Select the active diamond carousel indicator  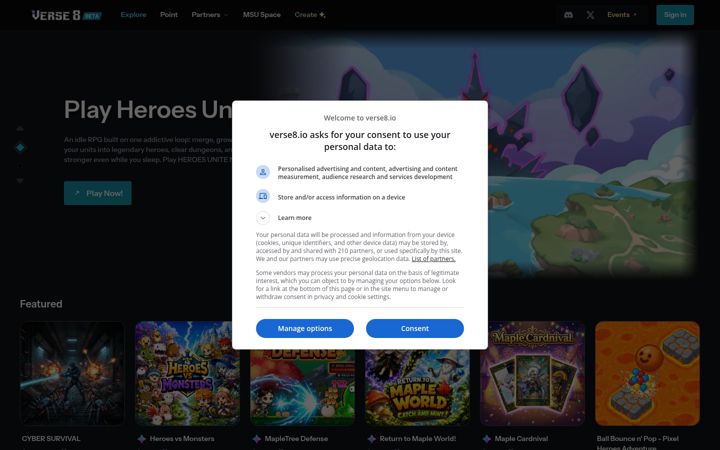(20, 147)
